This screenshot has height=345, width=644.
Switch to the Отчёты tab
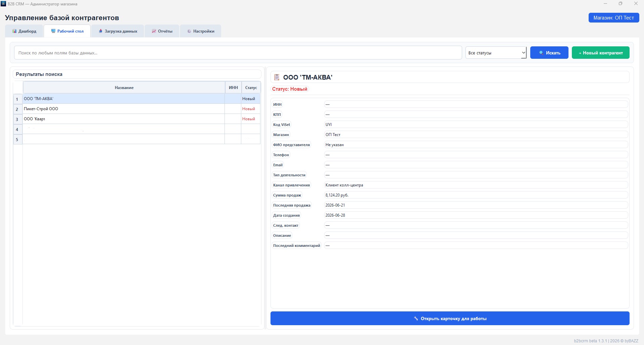pos(162,31)
